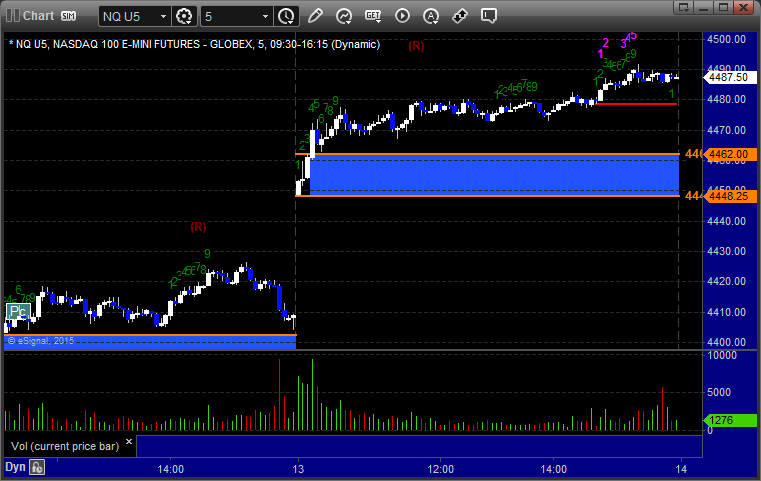Maximize the chart window
Viewport: 761px width, 481px height.
click(x=723, y=7)
